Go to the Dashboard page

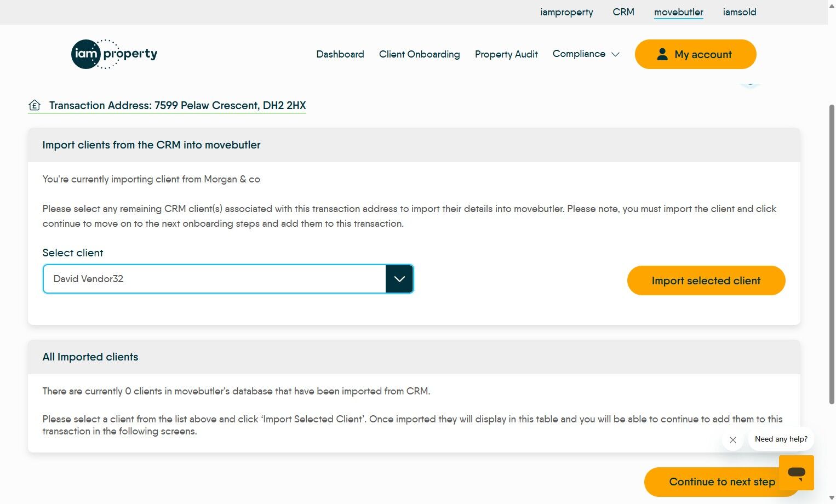[x=340, y=54]
